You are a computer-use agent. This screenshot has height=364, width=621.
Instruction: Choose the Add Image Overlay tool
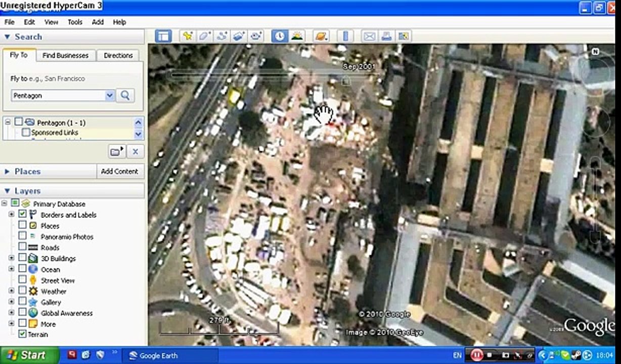239,36
